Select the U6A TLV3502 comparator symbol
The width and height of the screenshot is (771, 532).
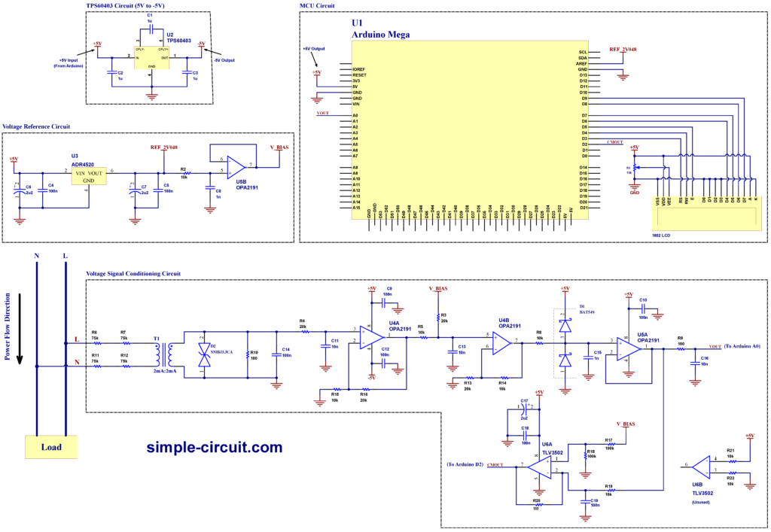[x=540, y=467]
